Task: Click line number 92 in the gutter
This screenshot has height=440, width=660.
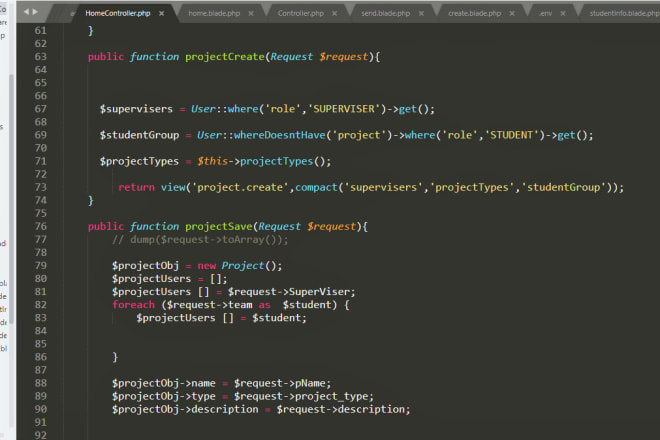Action: (x=41, y=435)
